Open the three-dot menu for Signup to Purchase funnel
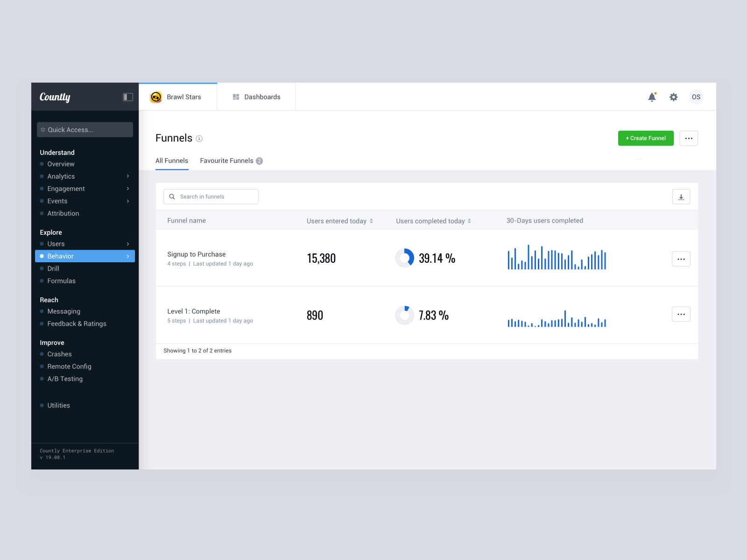The image size is (747, 560). 681,259
